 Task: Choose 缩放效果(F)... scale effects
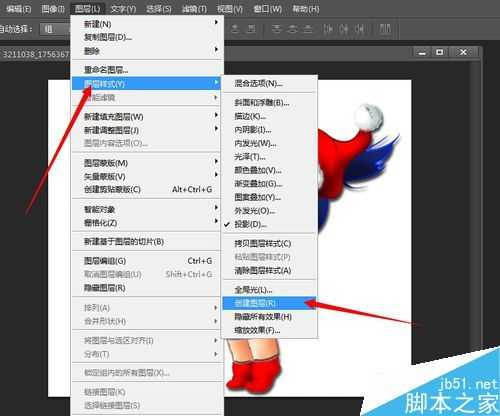coord(269,330)
